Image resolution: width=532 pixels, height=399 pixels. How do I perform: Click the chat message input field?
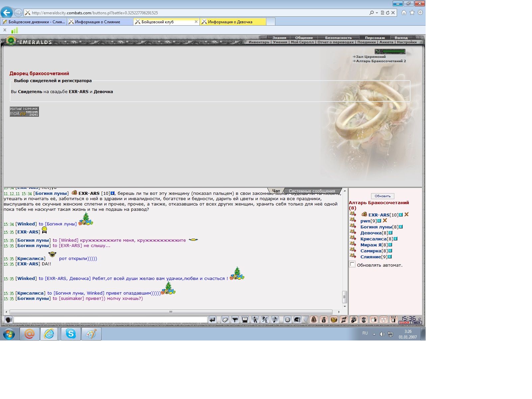coord(110,320)
